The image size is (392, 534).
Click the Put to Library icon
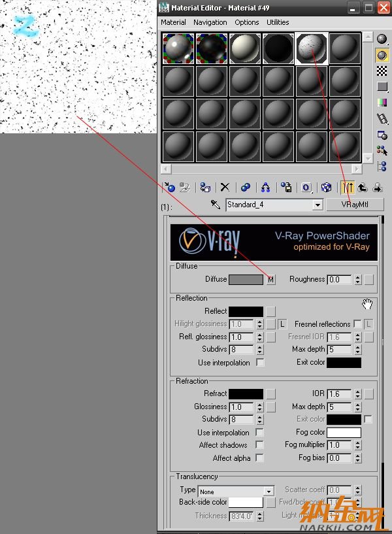coord(286,188)
